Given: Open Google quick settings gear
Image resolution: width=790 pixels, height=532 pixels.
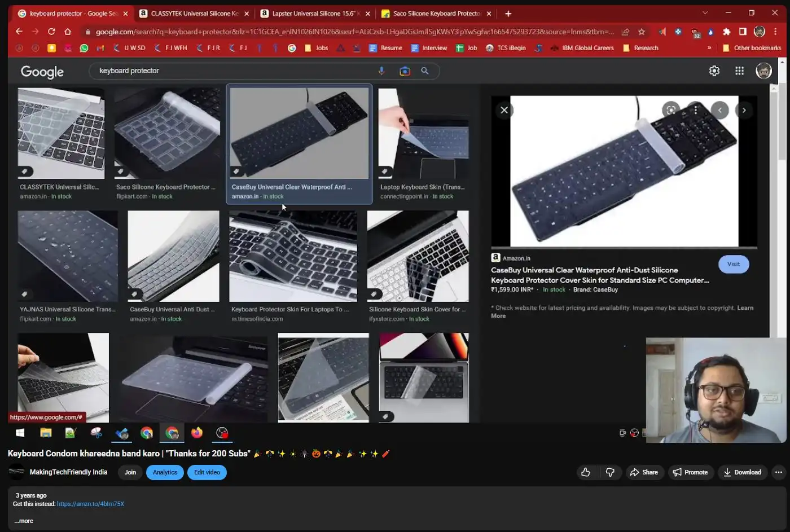Looking at the screenshot, I should pos(714,71).
